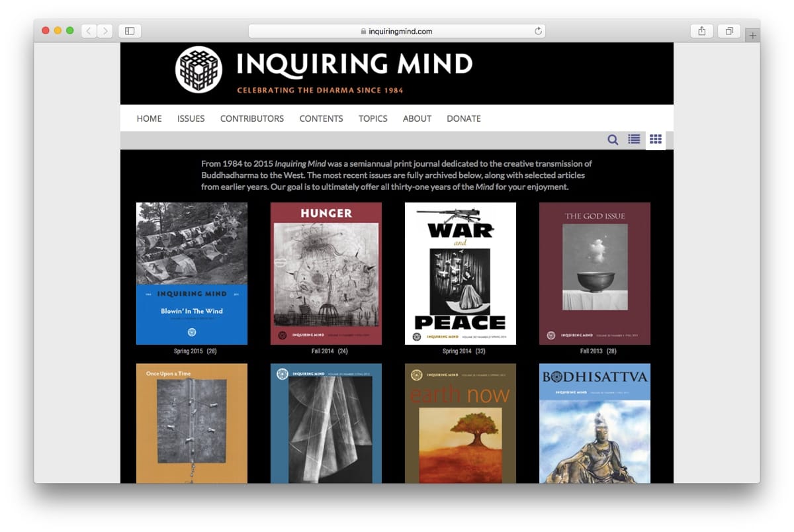Reload the page with refresh icon

tap(538, 31)
